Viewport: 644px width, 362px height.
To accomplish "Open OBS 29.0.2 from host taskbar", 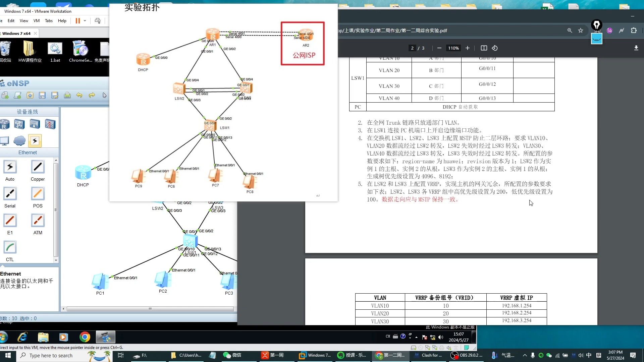I will 466,355.
